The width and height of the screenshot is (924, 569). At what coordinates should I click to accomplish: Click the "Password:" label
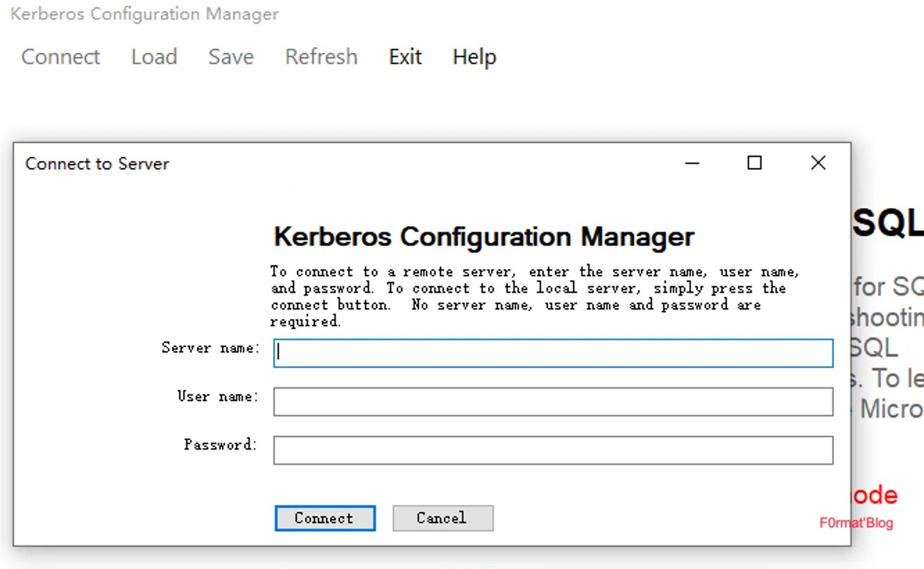click(x=221, y=445)
